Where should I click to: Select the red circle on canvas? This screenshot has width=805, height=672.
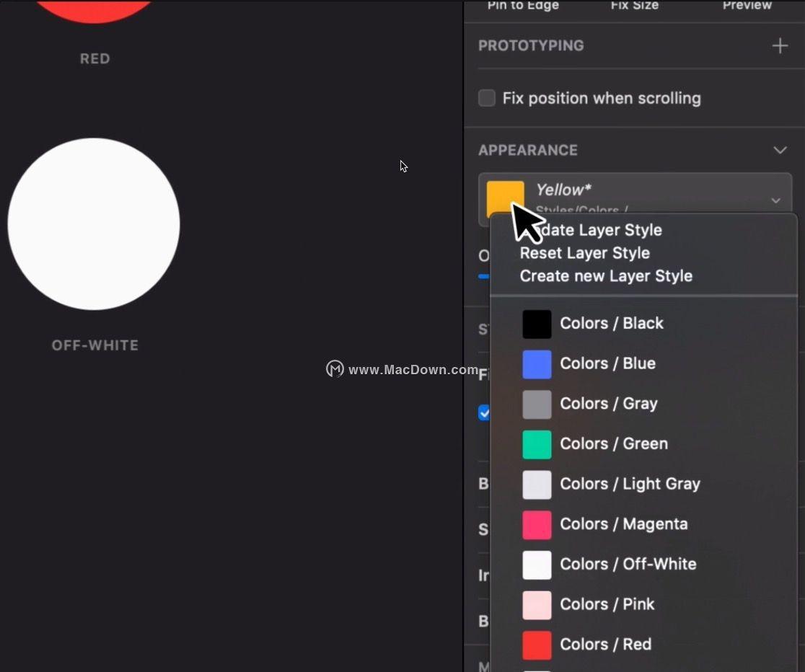[94, 10]
